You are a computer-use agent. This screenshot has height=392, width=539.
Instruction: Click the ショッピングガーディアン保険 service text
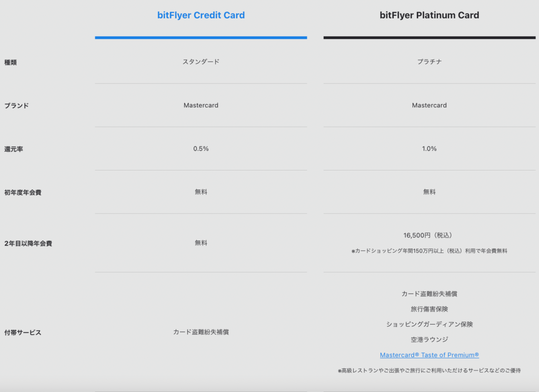pyautogui.click(x=430, y=324)
